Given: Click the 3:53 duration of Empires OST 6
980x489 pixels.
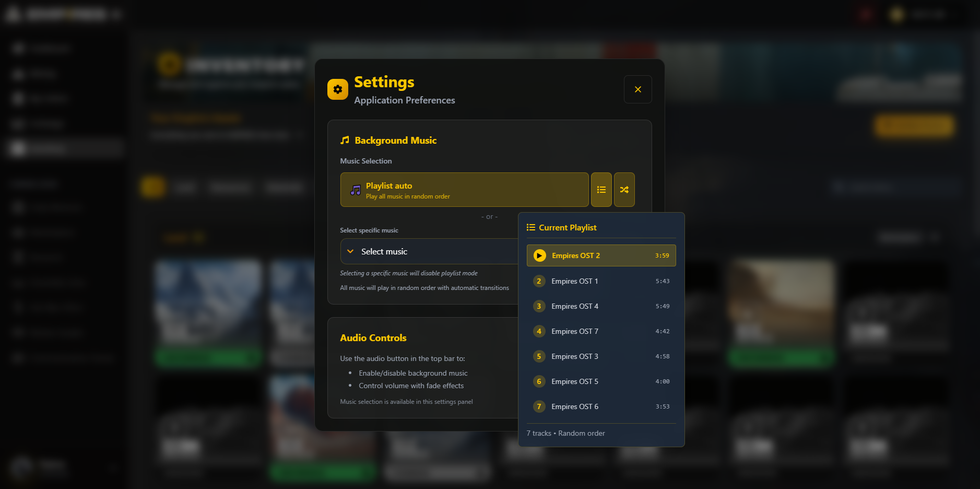Looking at the screenshot, I should (662, 406).
